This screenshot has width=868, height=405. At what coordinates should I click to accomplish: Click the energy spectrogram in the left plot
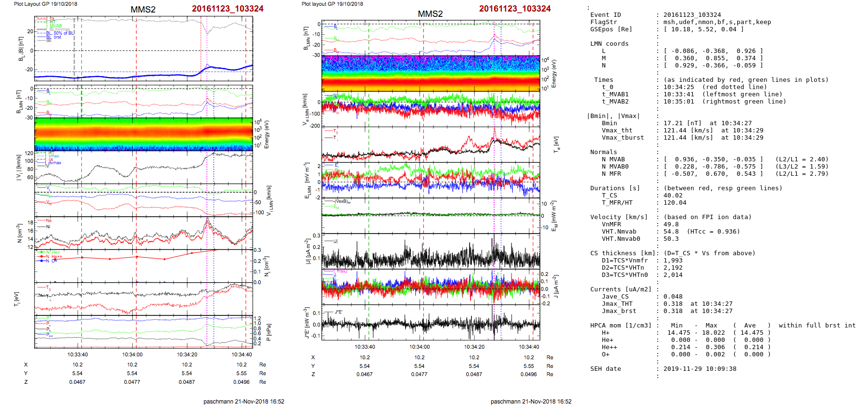click(143, 134)
